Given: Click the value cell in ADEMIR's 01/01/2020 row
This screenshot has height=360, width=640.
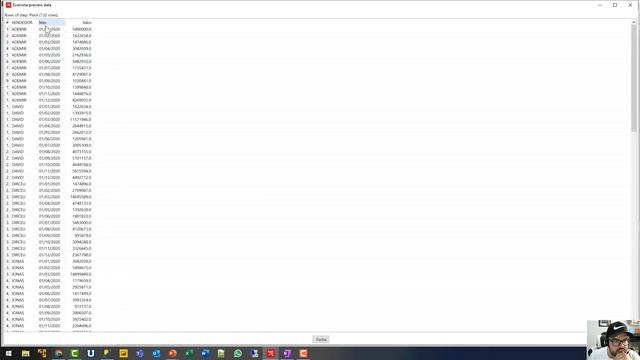Looking at the screenshot, I should coord(82,29).
